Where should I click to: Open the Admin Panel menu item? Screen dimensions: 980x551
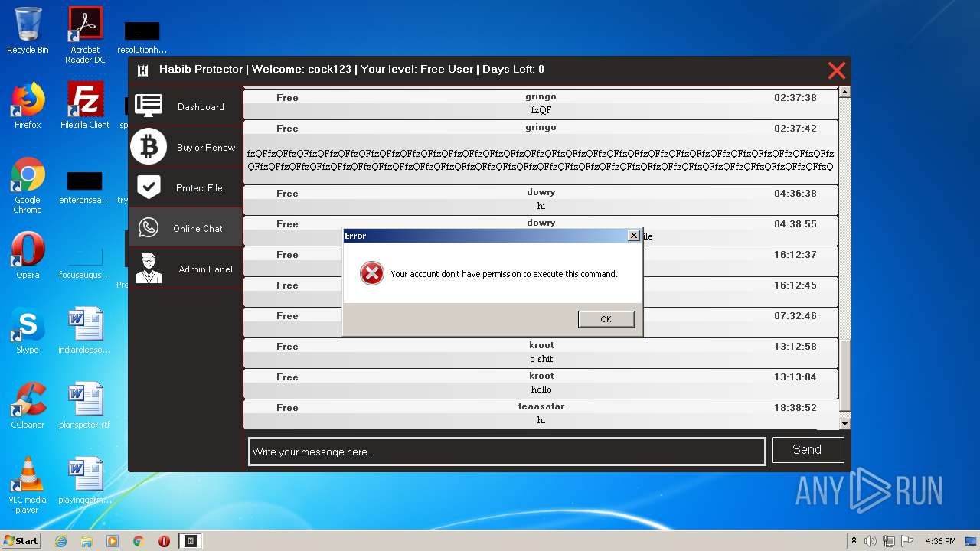point(205,269)
